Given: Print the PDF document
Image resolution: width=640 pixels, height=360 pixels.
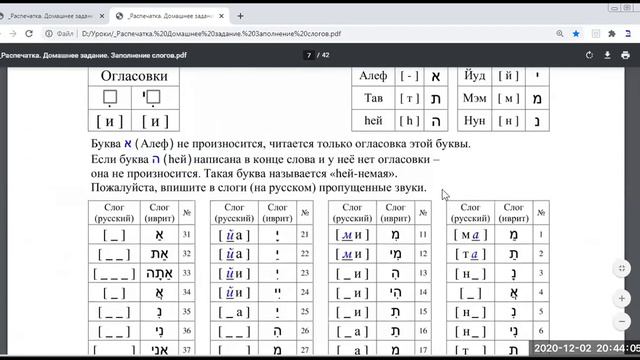Looking at the screenshot, I should tap(625, 55).
